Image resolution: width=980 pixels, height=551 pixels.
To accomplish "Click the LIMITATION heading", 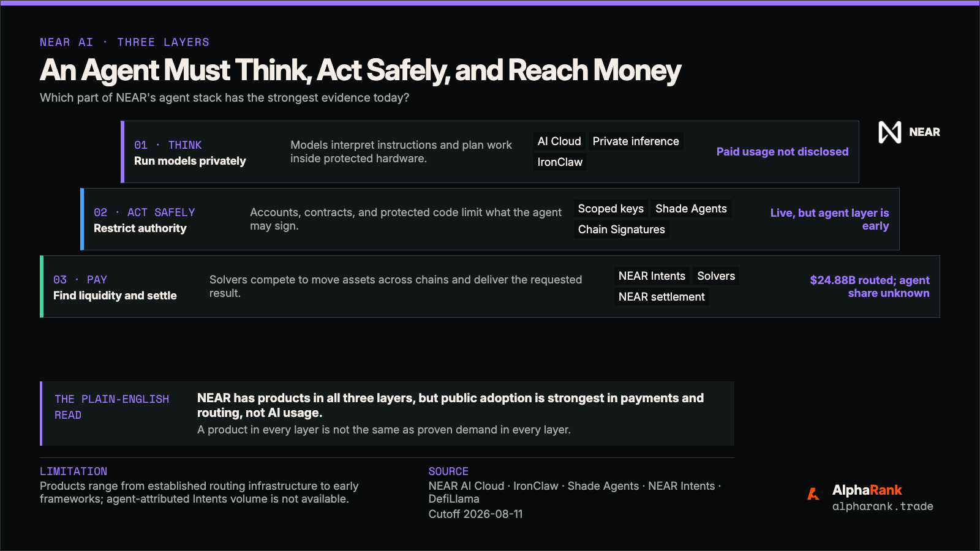I will click(73, 471).
